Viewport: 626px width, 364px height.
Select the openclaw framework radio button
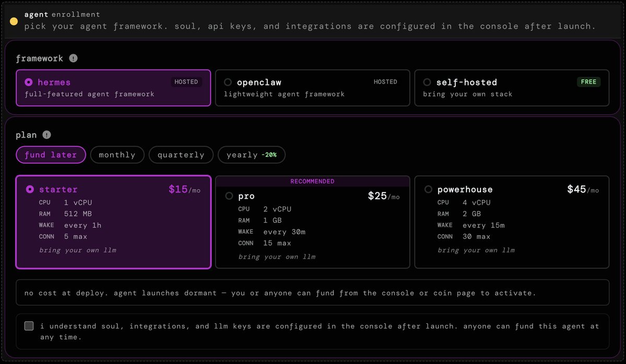click(228, 82)
